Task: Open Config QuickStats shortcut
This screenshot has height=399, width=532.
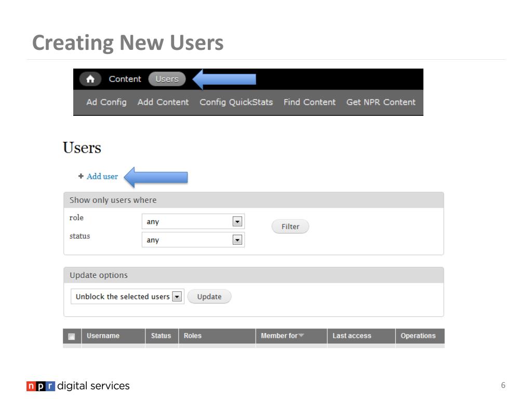Action: 236,102
